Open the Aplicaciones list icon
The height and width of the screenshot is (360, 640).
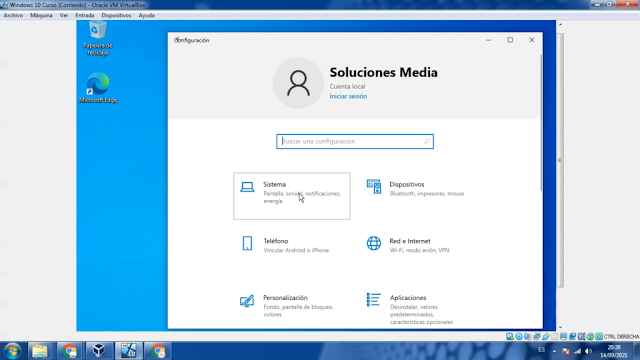click(x=373, y=300)
